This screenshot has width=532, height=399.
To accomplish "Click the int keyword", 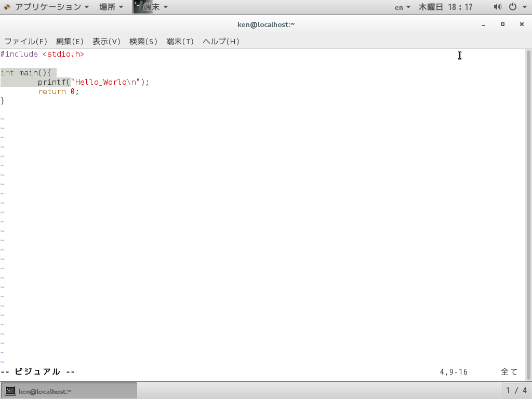I will [x=7, y=73].
